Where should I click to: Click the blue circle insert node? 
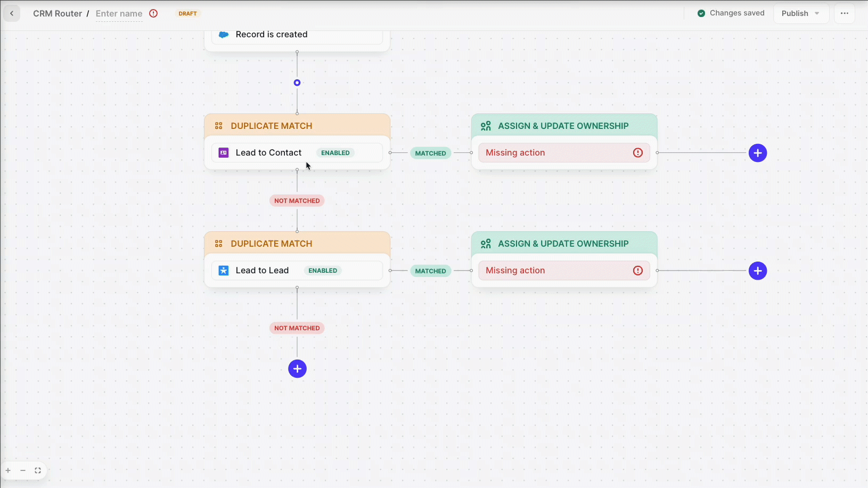(x=297, y=83)
